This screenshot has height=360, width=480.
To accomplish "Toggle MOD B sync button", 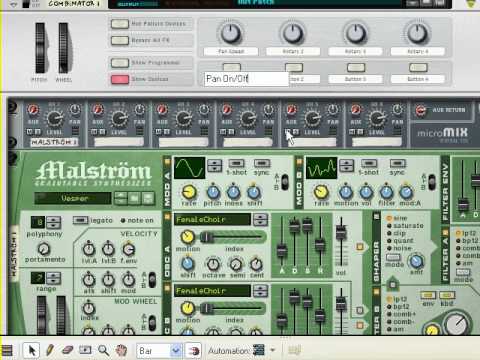I will click(x=398, y=163).
